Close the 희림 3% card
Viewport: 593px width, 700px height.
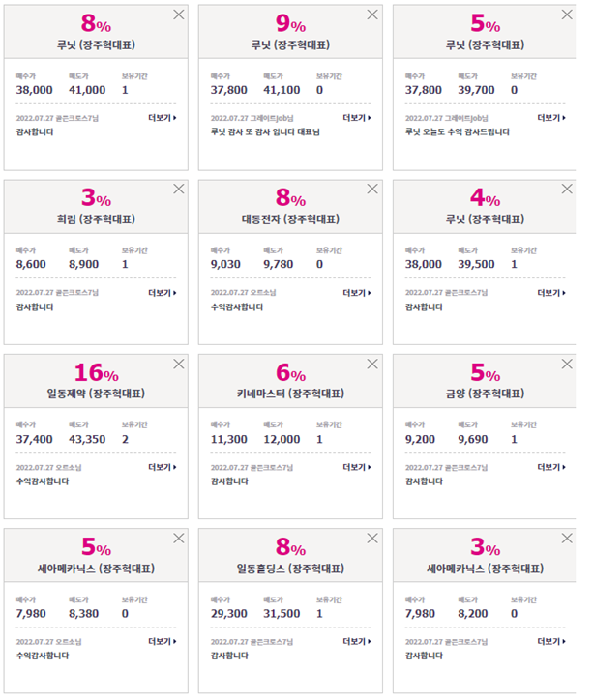click(x=179, y=189)
